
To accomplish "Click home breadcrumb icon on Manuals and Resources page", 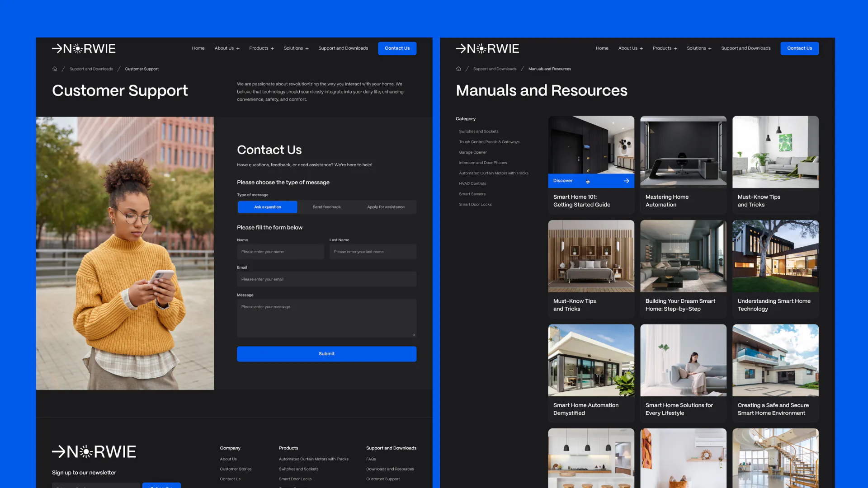I will tap(458, 69).
